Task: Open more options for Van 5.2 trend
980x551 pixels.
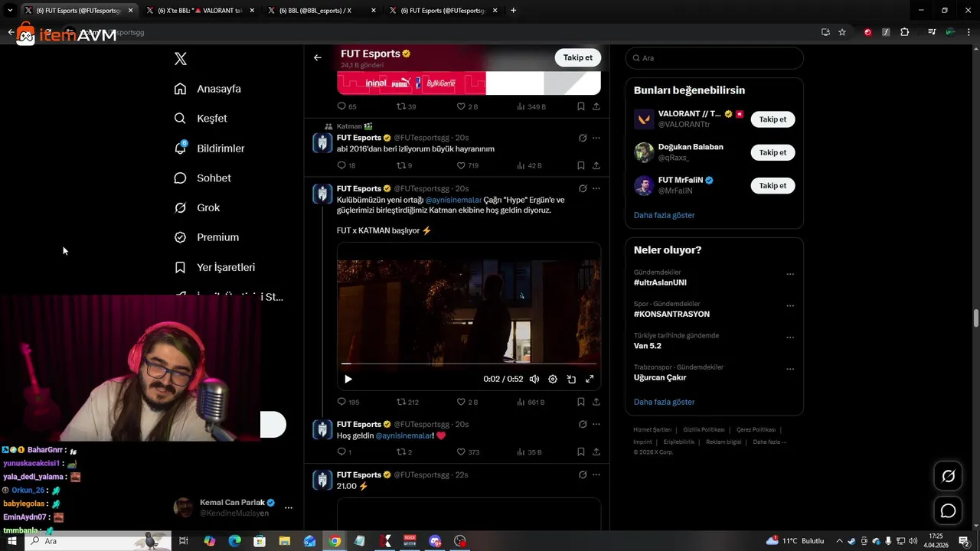Action: pos(790,337)
